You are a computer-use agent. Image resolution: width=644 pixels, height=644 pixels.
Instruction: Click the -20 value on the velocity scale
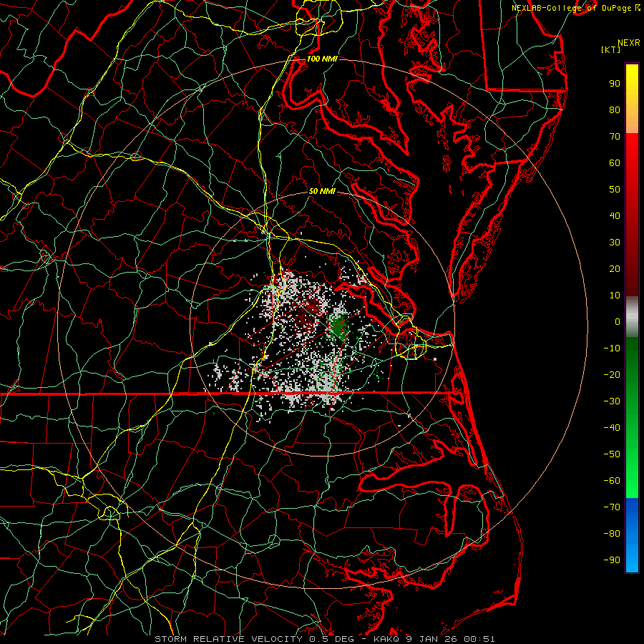click(x=612, y=374)
